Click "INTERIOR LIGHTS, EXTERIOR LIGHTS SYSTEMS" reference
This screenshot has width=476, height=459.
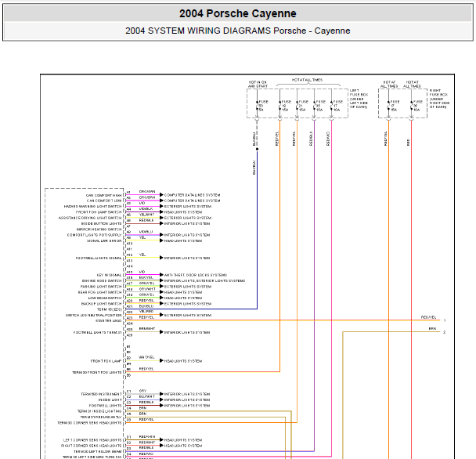pos(204,280)
